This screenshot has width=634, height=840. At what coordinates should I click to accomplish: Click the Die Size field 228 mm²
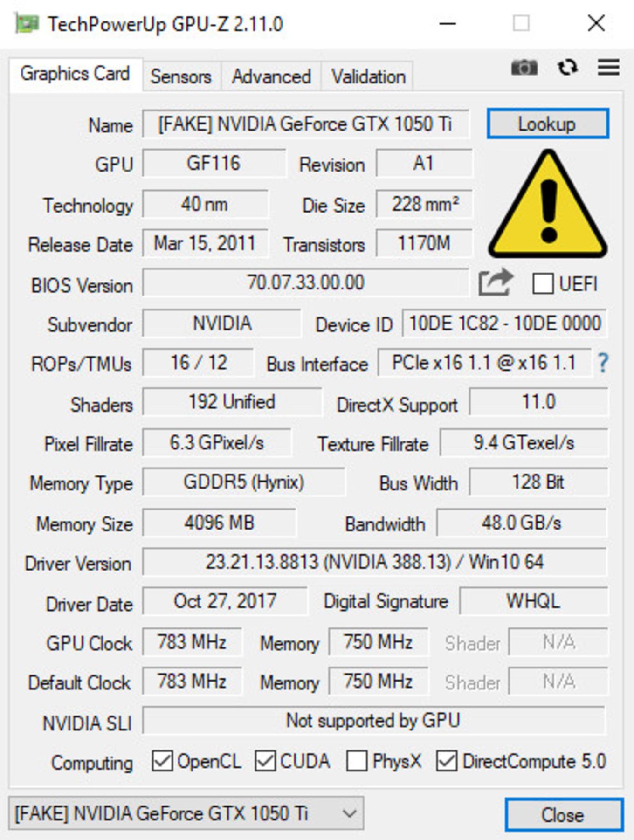pos(424,204)
